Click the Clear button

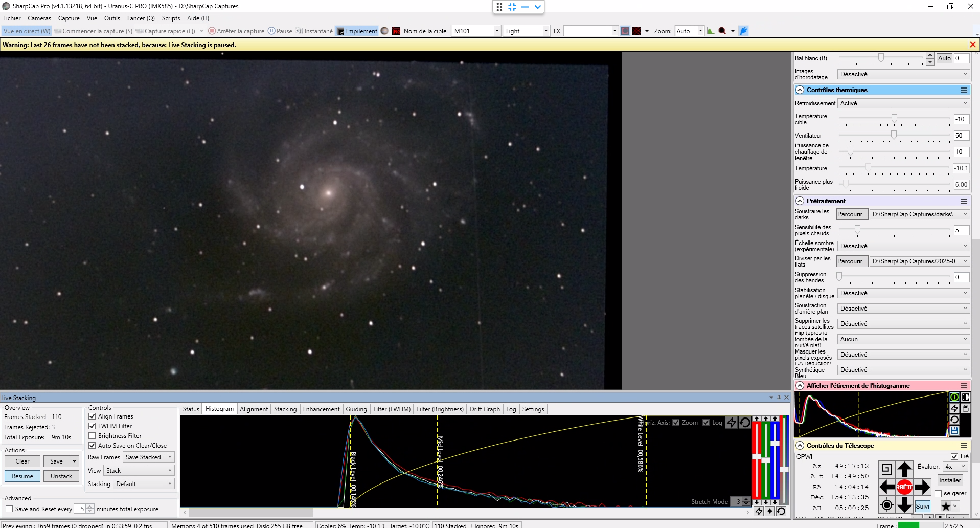pos(22,461)
